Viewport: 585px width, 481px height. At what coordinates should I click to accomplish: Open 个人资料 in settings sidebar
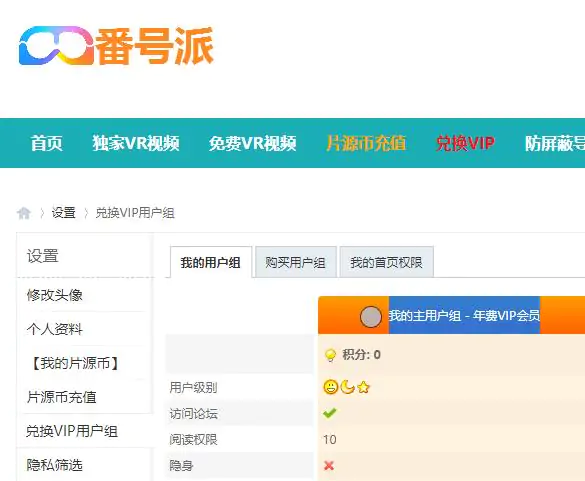(x=54, y=329)
